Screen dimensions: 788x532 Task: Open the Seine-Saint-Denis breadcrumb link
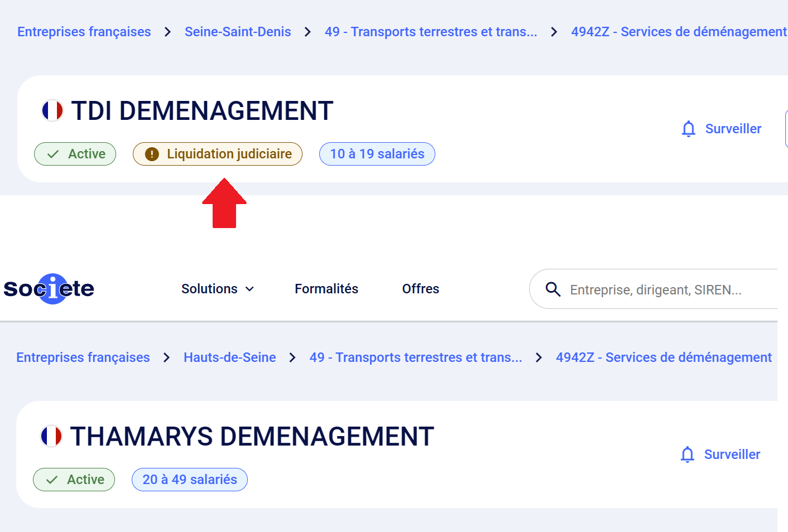pyautogui.click(x=238, y=32)
